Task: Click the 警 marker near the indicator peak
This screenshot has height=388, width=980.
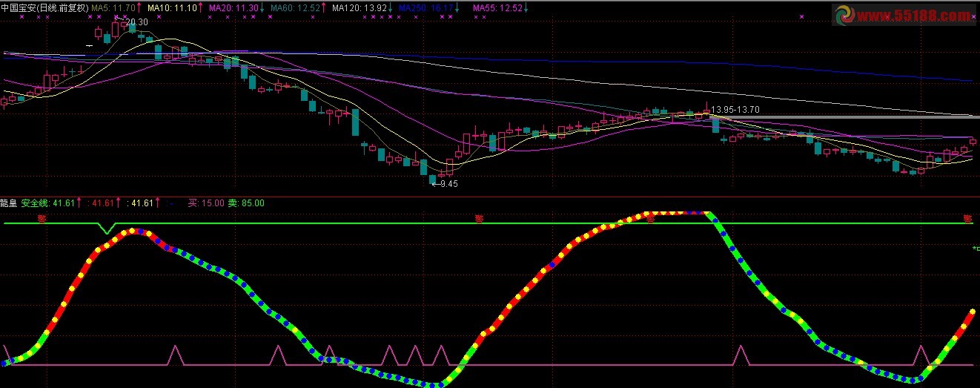Action: click(x=649, y=218)
